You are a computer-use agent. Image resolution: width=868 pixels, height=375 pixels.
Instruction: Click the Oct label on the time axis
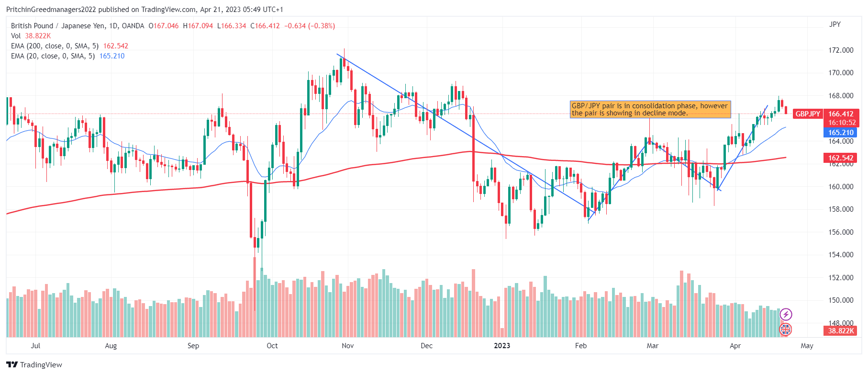[272, 346]
